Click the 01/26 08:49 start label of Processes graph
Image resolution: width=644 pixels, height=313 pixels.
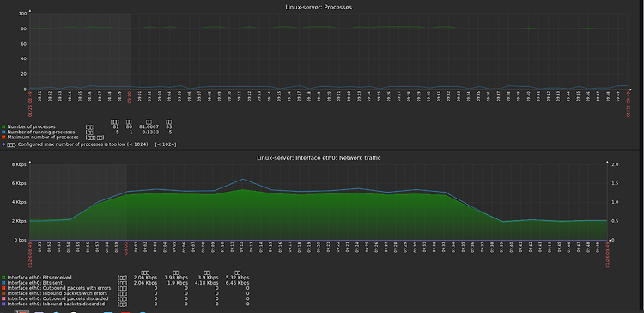point(30,104)
